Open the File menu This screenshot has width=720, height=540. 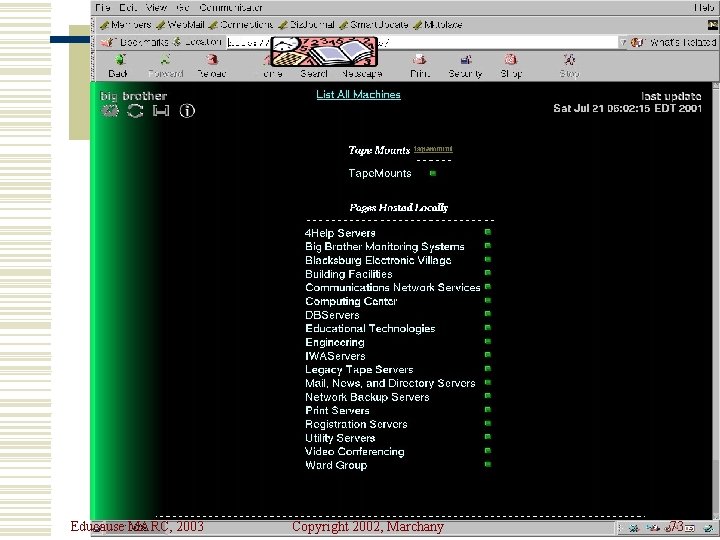pyautogui.click(x=103, y=7)
